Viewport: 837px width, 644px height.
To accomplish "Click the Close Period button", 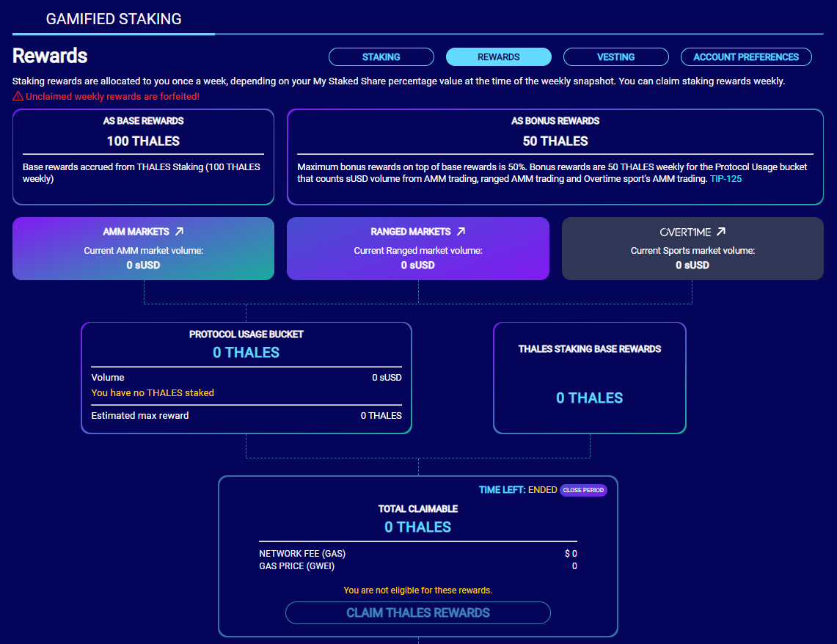I will pos(583,490).
